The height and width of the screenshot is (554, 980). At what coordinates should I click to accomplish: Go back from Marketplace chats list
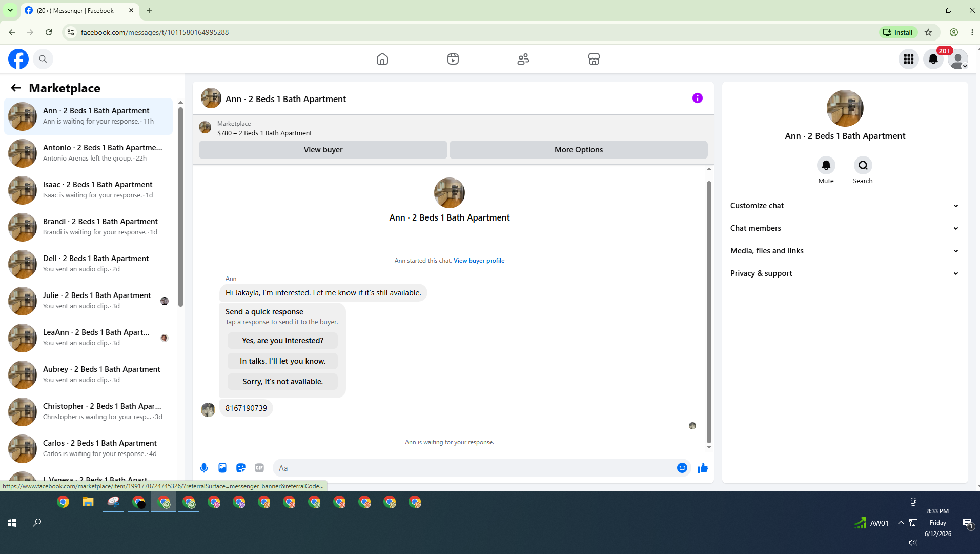point(16,88)
